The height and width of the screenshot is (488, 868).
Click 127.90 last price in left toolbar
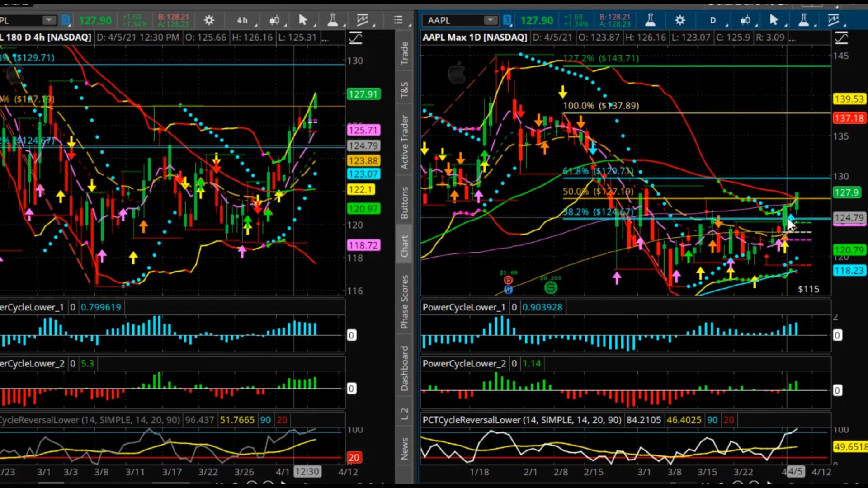[x=95, y=20]
